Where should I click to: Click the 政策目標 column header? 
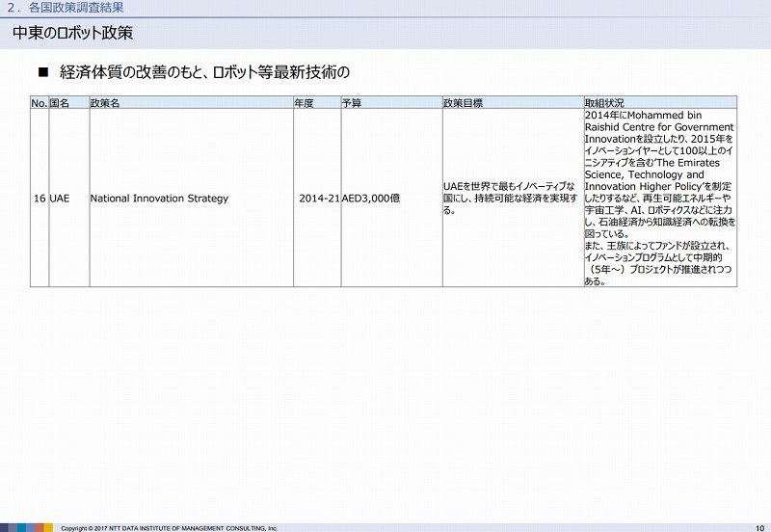point(463,102)
